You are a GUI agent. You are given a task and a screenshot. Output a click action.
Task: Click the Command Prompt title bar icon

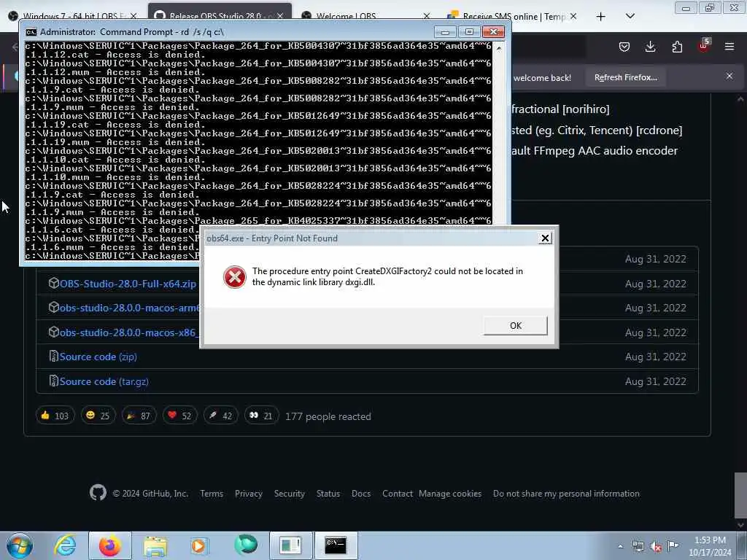point(31,32)
